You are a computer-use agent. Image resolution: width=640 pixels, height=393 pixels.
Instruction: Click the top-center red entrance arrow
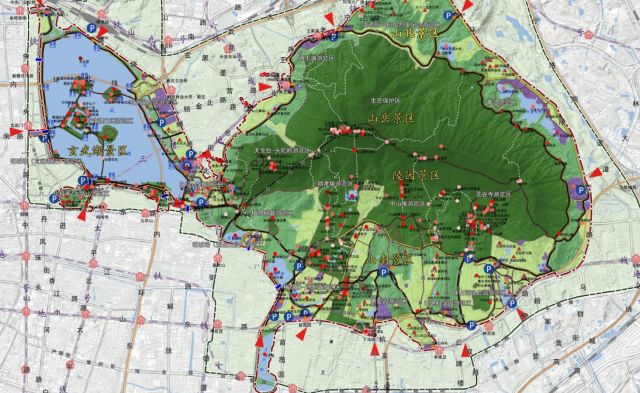click(329, 19)
